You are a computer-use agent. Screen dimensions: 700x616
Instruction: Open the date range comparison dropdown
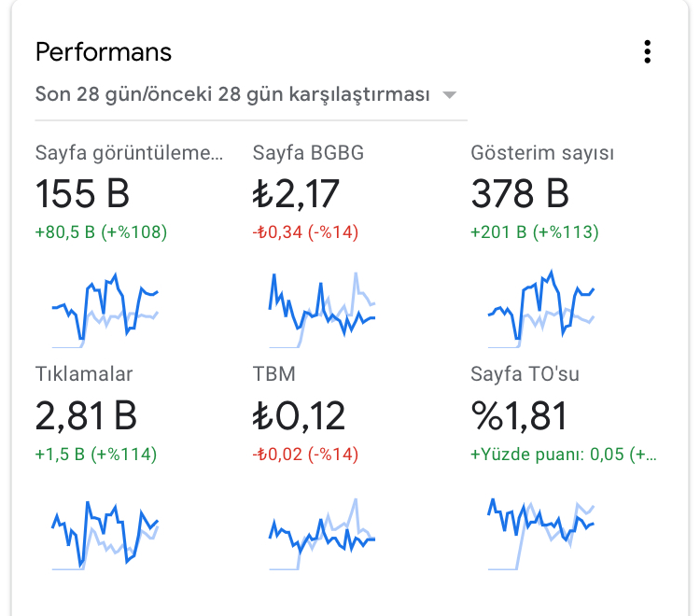pyautogui.click(x=251, y=95)
